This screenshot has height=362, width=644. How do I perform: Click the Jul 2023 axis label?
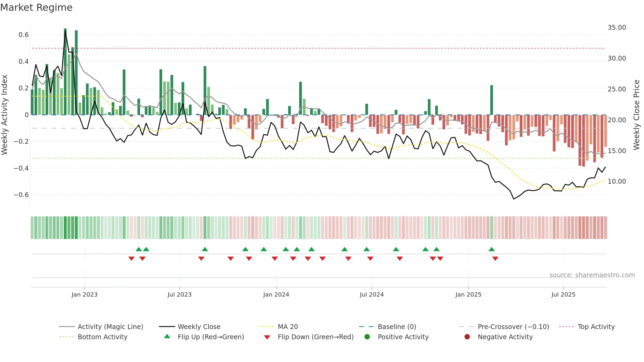pyautogui.click(x=180, y=294)
